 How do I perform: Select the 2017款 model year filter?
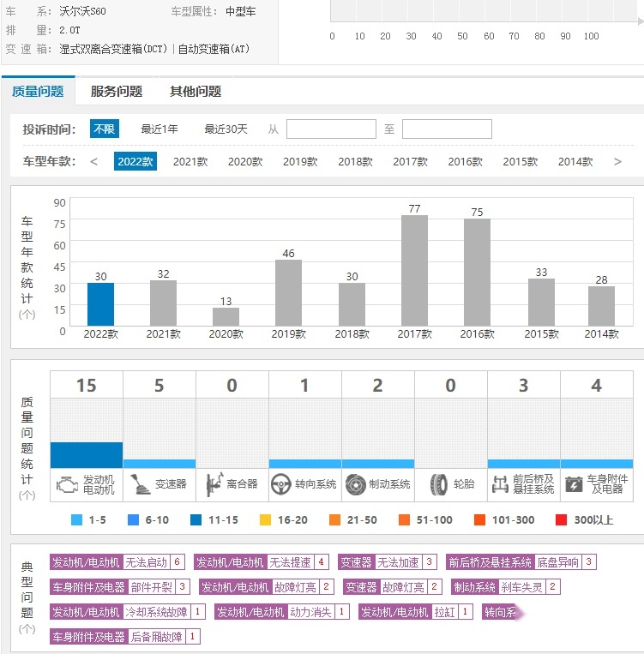(x=410, y=161)
